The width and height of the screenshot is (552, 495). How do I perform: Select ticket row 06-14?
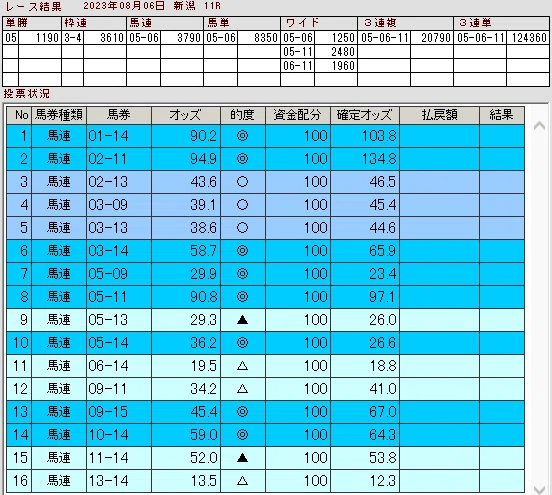point(265,366)
